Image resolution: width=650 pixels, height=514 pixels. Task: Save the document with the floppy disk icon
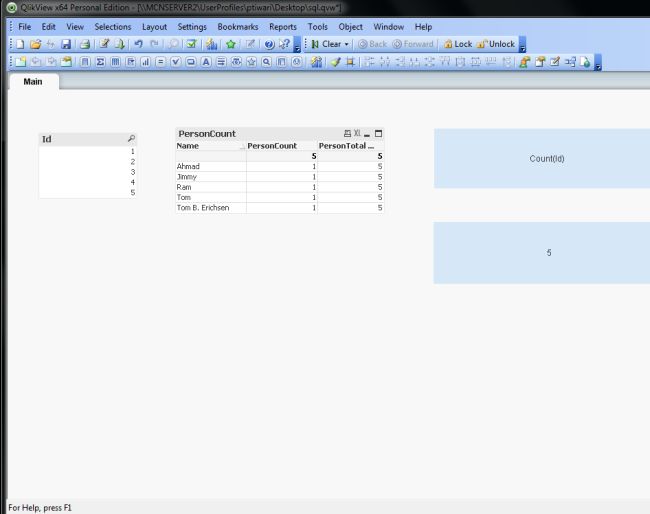(66, 44)
